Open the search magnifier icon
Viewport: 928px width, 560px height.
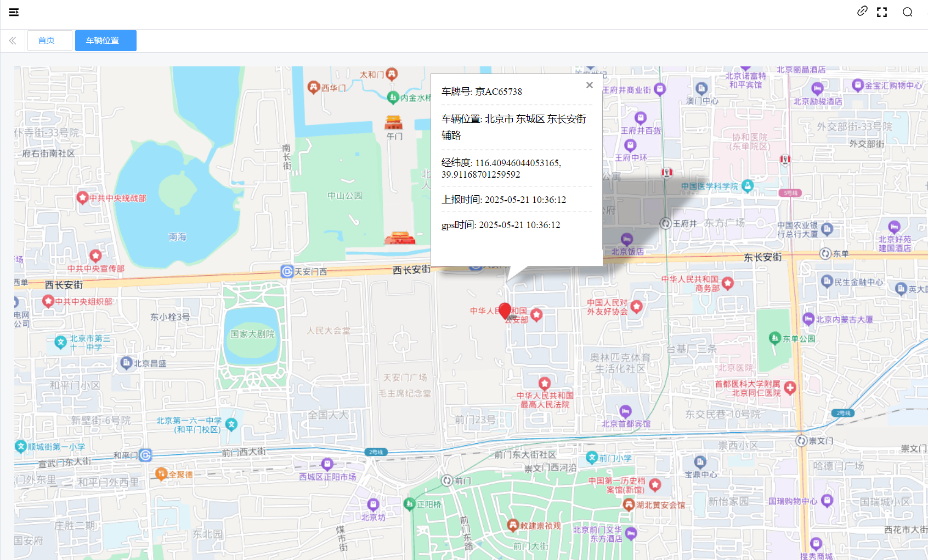908,12
